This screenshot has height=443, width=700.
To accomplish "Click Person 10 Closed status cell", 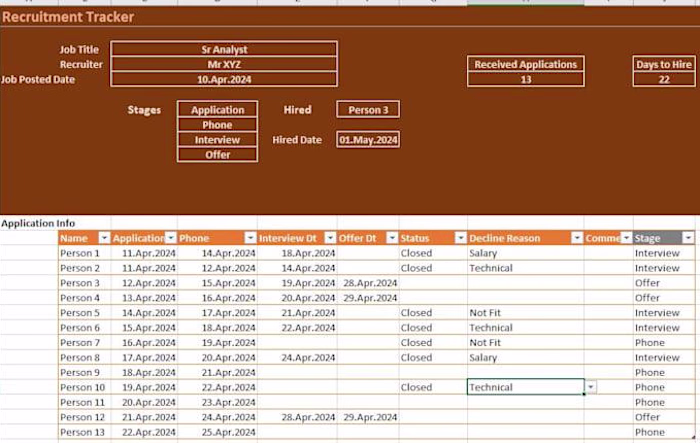I will click(x=433, y=387).
